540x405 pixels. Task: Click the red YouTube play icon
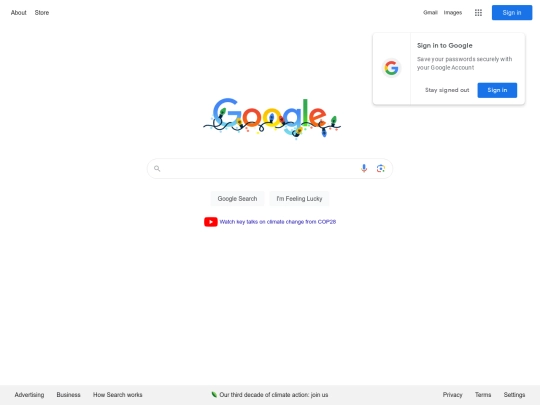[x=210, y=222]
